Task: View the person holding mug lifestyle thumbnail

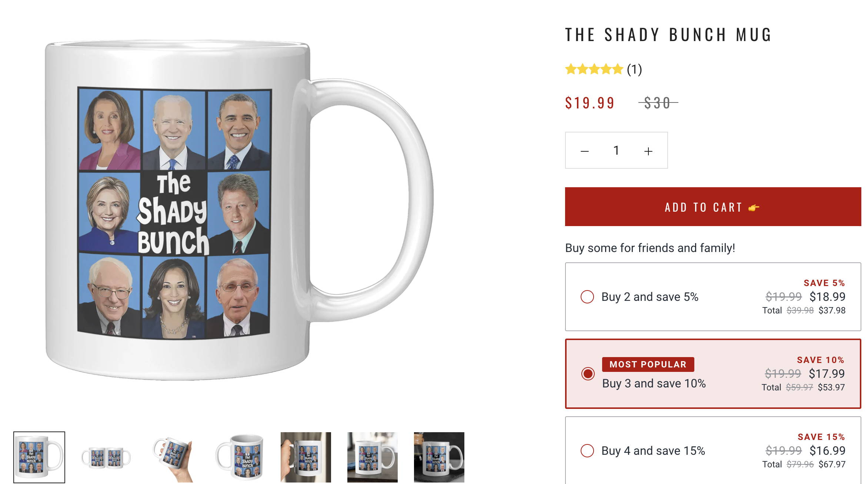Action: pos(306,457)
